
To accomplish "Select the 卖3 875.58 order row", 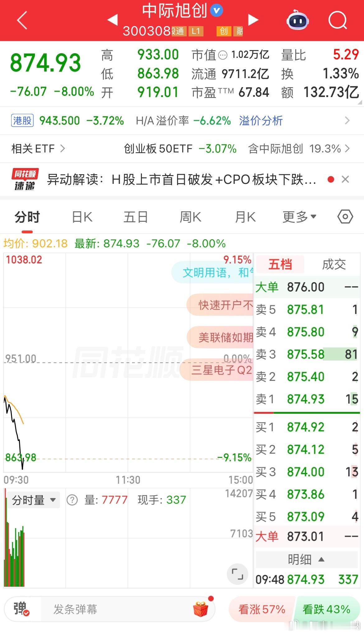I will 307,354.
